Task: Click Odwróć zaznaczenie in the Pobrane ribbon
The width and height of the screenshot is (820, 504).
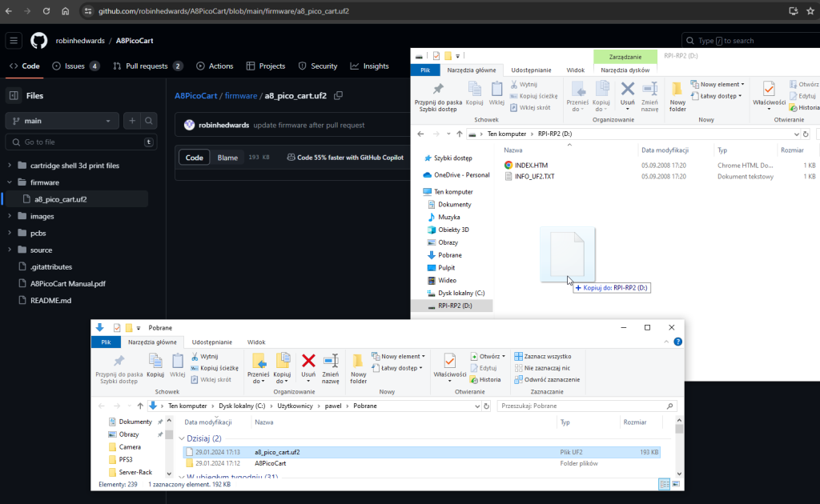Action: click(547, 380)
